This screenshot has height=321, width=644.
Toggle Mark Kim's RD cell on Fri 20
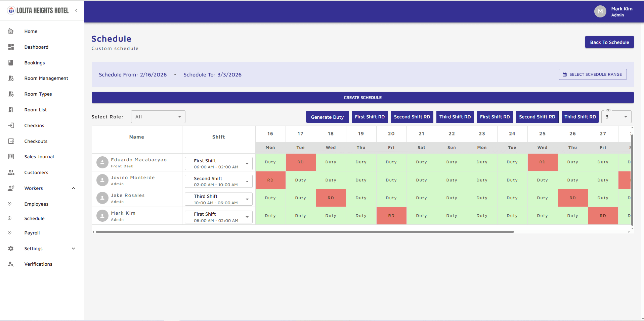(x=391, y=216)
